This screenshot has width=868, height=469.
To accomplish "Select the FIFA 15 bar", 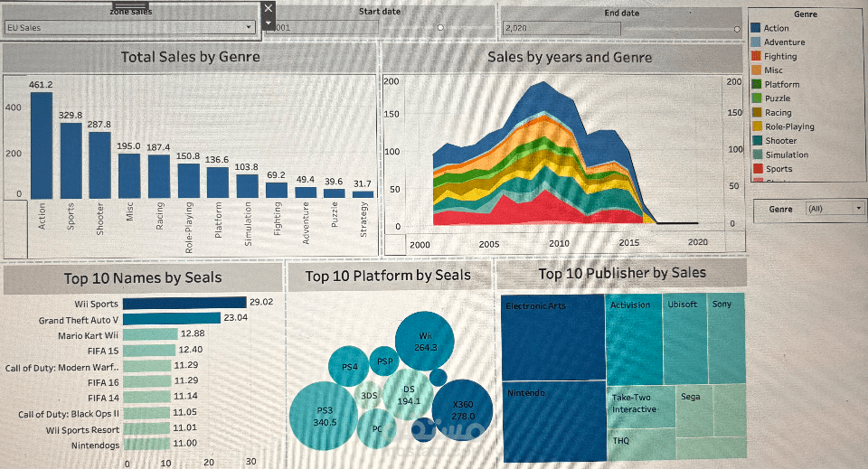I will pyautogui.click(x=149, y=350).
